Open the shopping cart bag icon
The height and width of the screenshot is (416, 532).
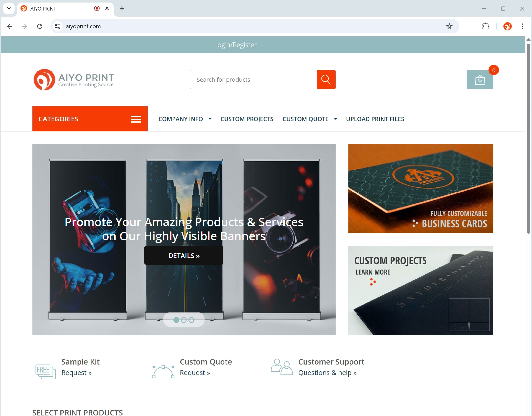click(480, 80)
